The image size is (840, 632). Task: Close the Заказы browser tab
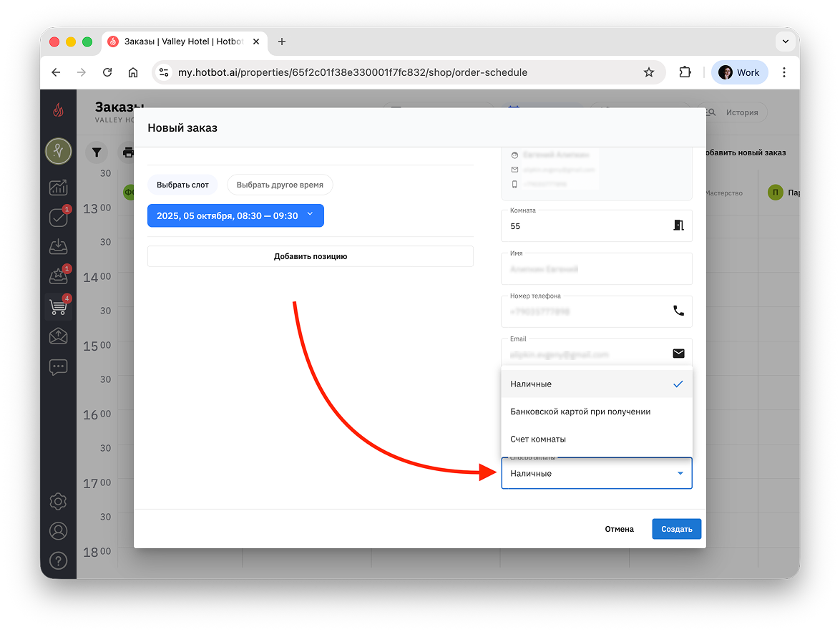coord(256,42)
